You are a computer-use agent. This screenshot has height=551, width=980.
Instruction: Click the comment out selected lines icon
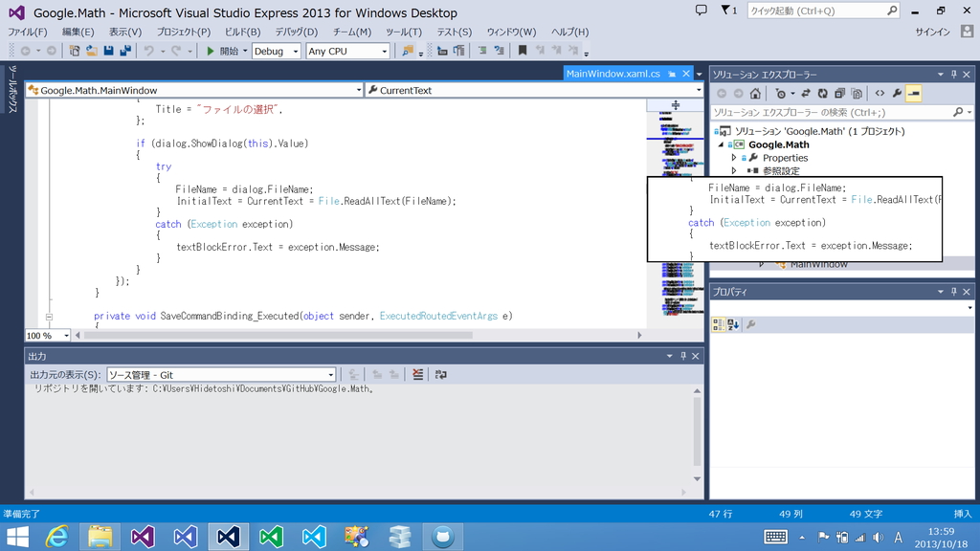(x=482, y=52)
